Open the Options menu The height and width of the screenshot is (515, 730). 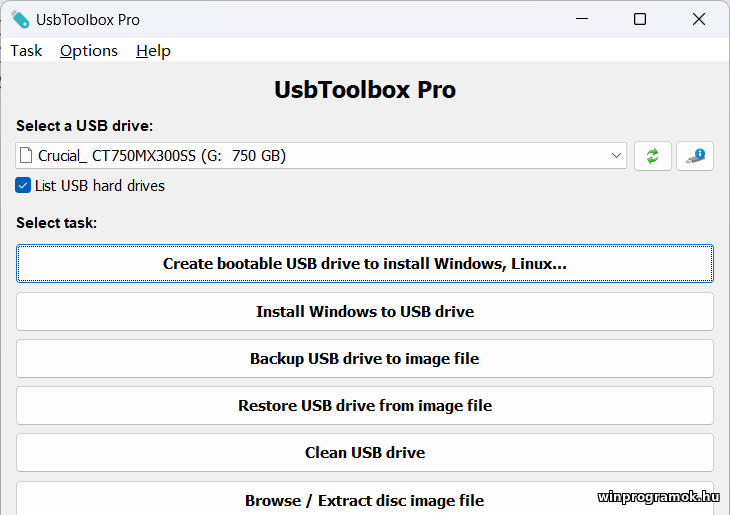88,50
